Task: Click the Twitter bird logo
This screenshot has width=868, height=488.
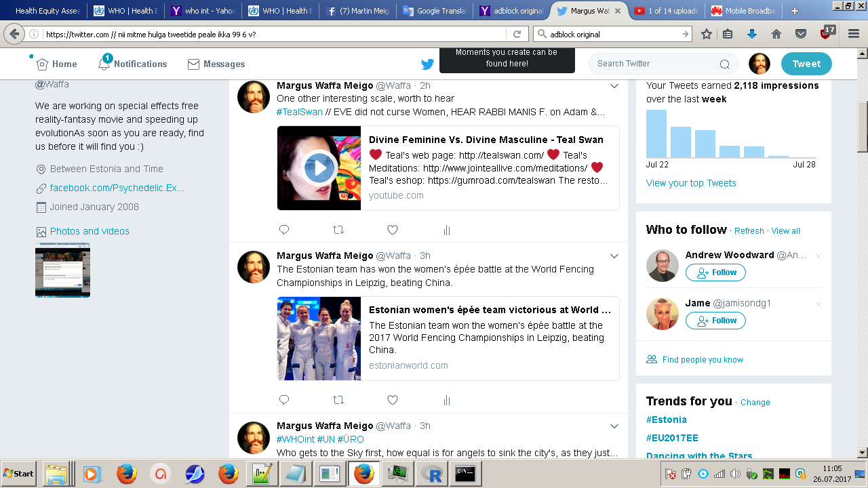Action: (427, 64)
